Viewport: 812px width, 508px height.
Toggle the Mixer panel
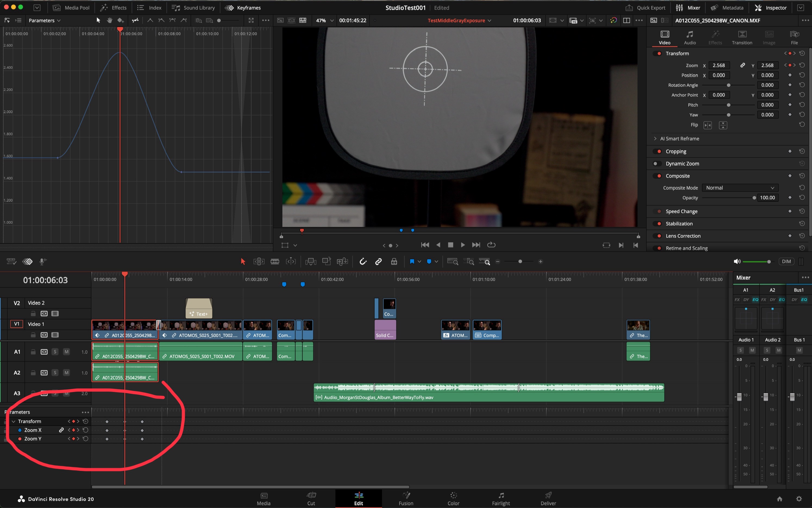tap(688, 7)
